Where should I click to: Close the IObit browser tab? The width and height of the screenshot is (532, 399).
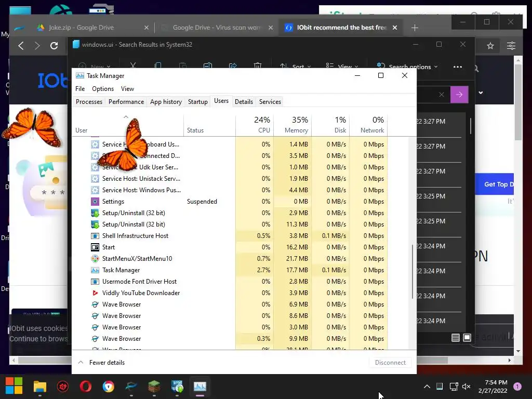tap(395, 28)
